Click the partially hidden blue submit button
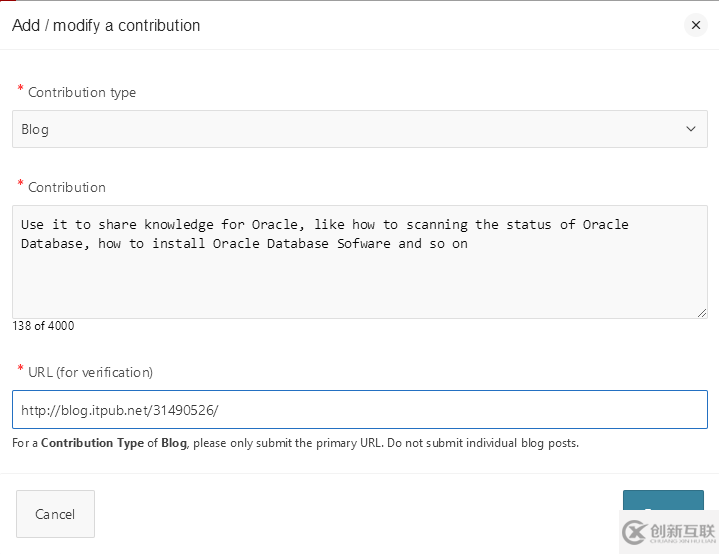The image size is (719, 554). 663,500
